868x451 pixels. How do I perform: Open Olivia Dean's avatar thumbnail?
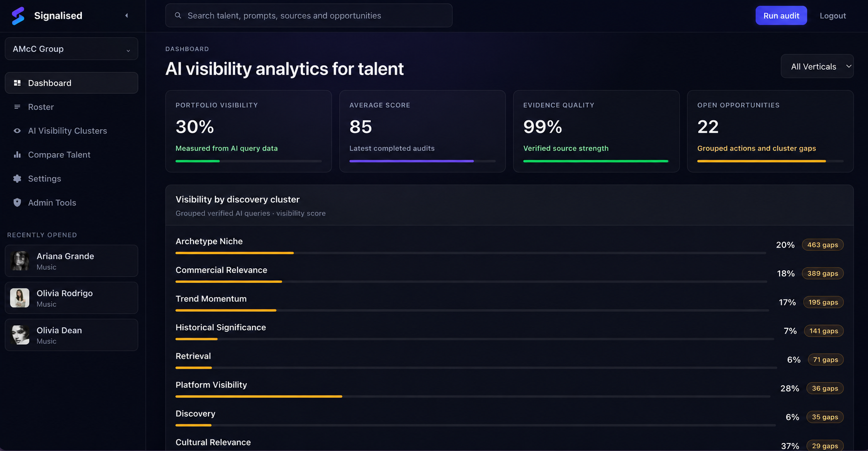coord(20,335)
